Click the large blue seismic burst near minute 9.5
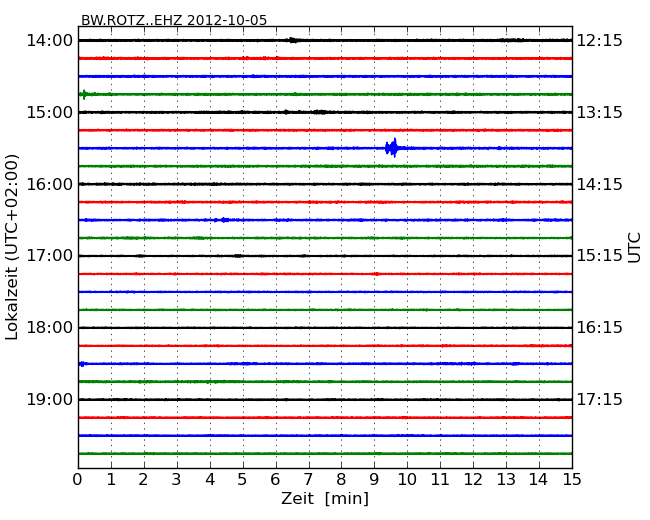This screenshot has width=650, height=520. [x=392, y=148]
